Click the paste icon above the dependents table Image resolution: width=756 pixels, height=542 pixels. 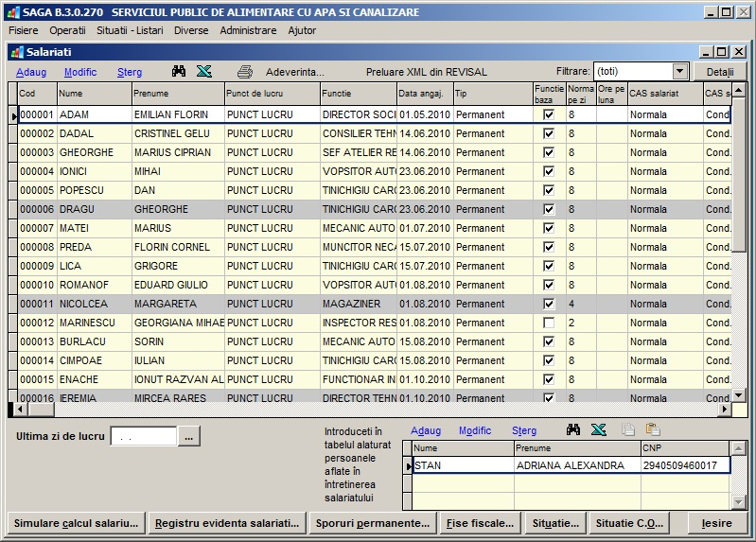tap(653, 429)
